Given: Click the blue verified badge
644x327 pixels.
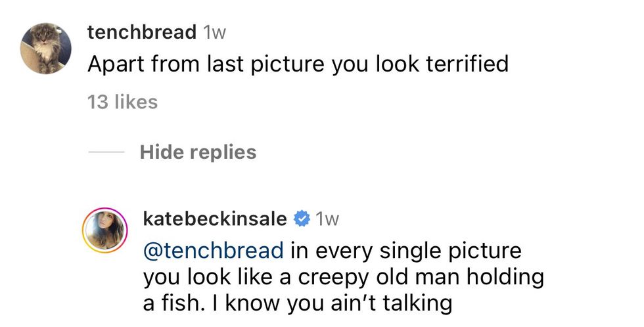Looking at the screenshot, I should [301, 218].
